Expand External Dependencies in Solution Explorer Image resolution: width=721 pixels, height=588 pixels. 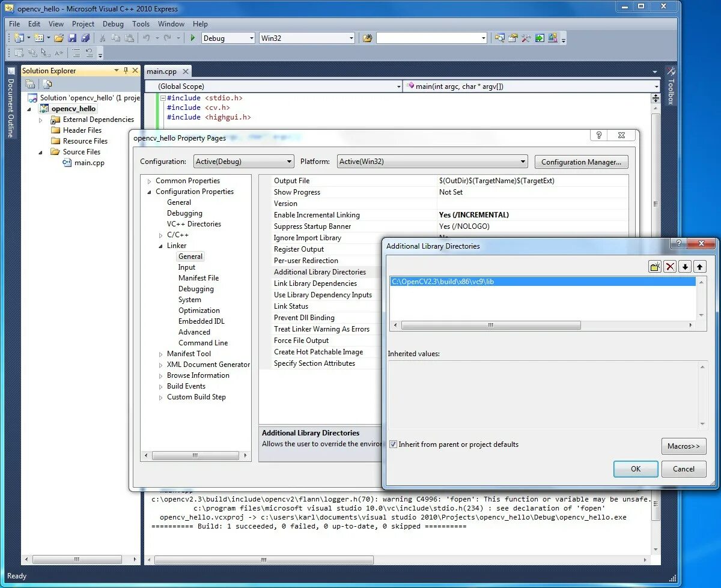coord(41,120)
